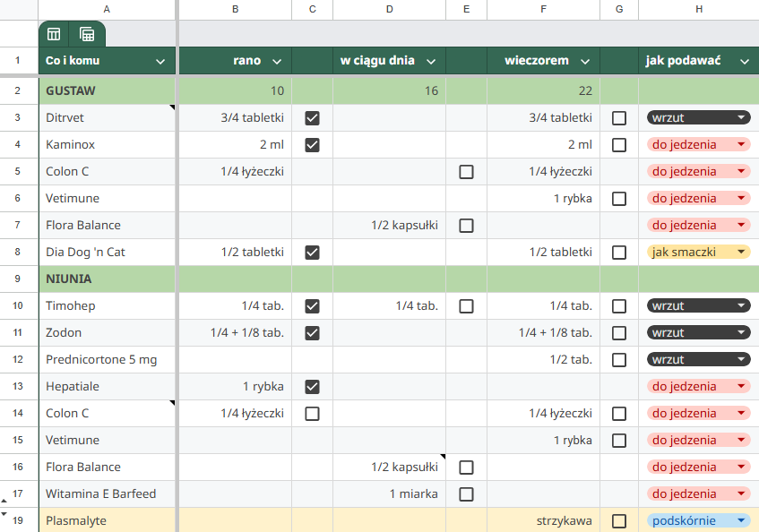Screen dimensions: 759x532
Task: Click the "1 miarka" dose cell
Action: coord(389,493)
